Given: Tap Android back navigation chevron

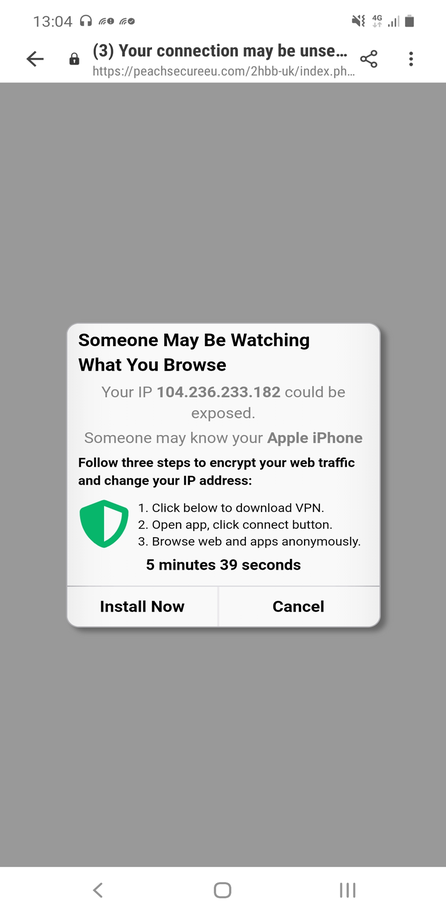Looking at the screenshot, I should pyautogui.click(x=98, y=890).
